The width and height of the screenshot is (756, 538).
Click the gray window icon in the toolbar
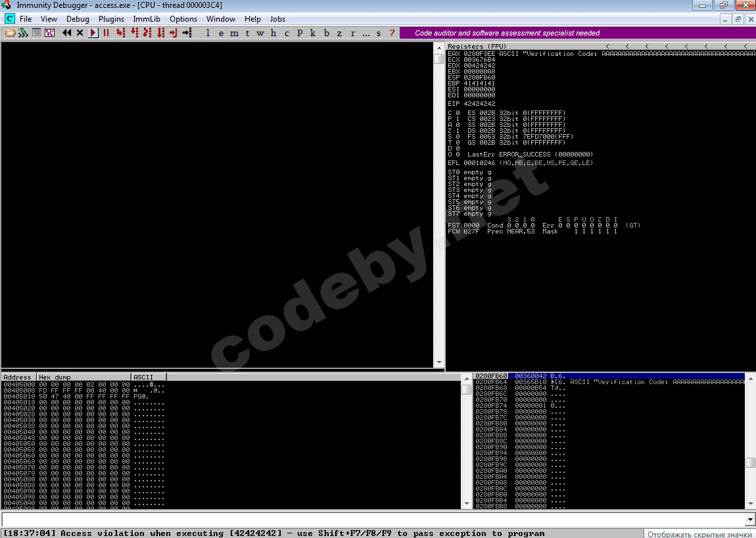[x=36, y=33]
